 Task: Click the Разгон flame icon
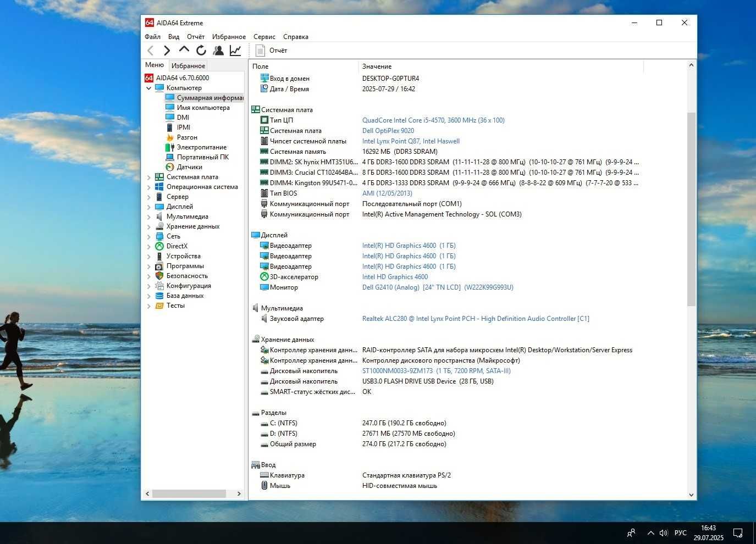point(170,137)
